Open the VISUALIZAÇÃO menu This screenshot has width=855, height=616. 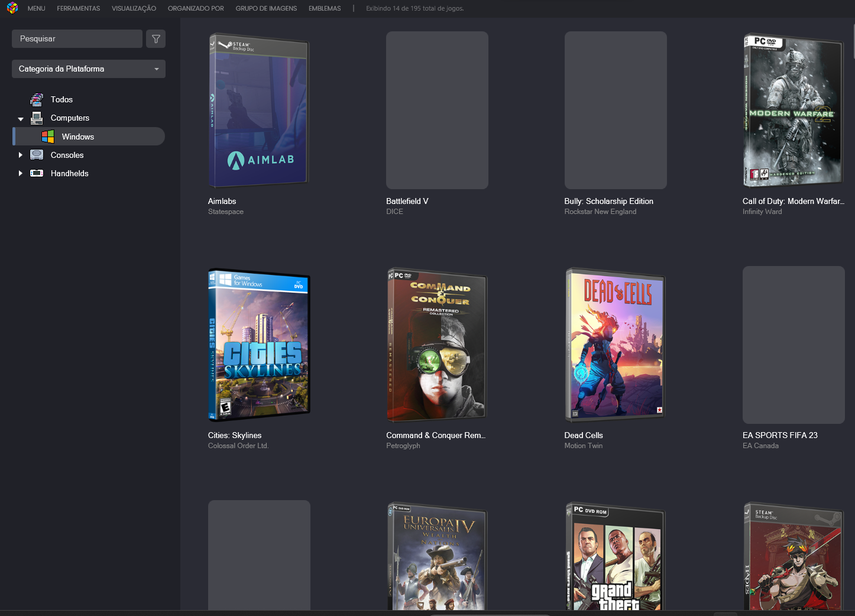134,8
